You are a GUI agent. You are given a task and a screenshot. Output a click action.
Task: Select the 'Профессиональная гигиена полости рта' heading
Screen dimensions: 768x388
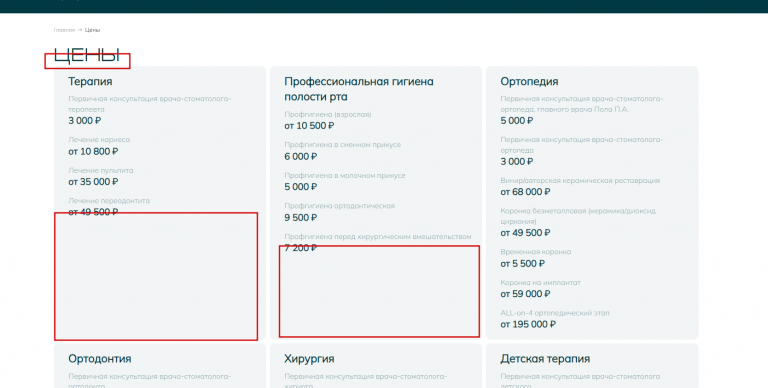pos(359,89)
